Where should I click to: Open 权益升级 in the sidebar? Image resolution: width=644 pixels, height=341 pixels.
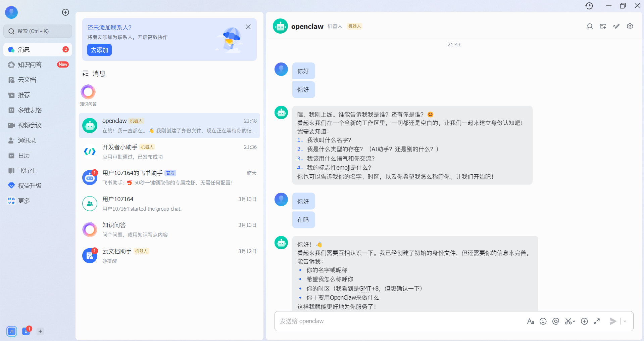click(38, 186)
